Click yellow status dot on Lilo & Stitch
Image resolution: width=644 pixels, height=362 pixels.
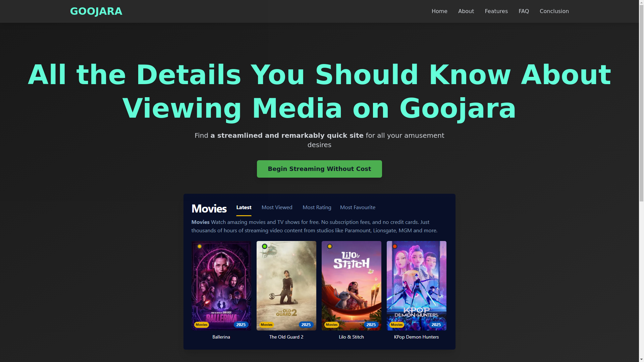pos(330,246)
